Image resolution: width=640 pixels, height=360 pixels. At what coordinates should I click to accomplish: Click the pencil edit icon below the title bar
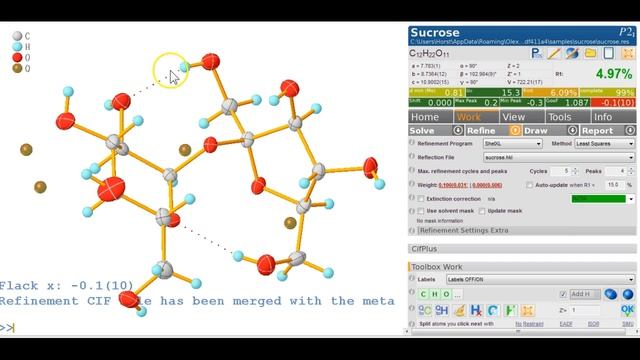tap(554, 53)
